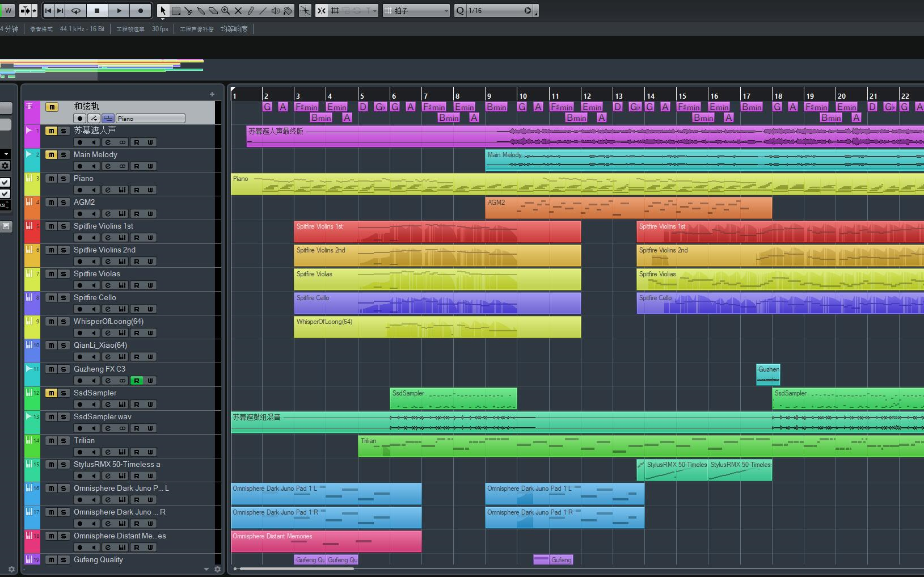
Task: Add a track with the plus icon
Action: [x=212, y=94]
